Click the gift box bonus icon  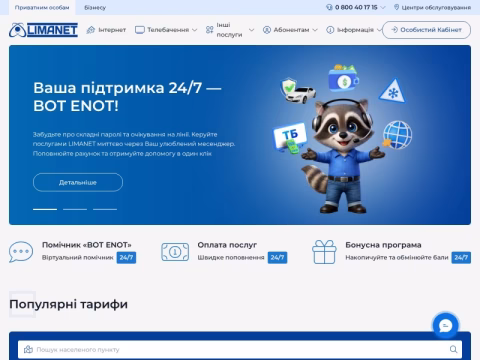pyautogui.click(x=324, y=252)
